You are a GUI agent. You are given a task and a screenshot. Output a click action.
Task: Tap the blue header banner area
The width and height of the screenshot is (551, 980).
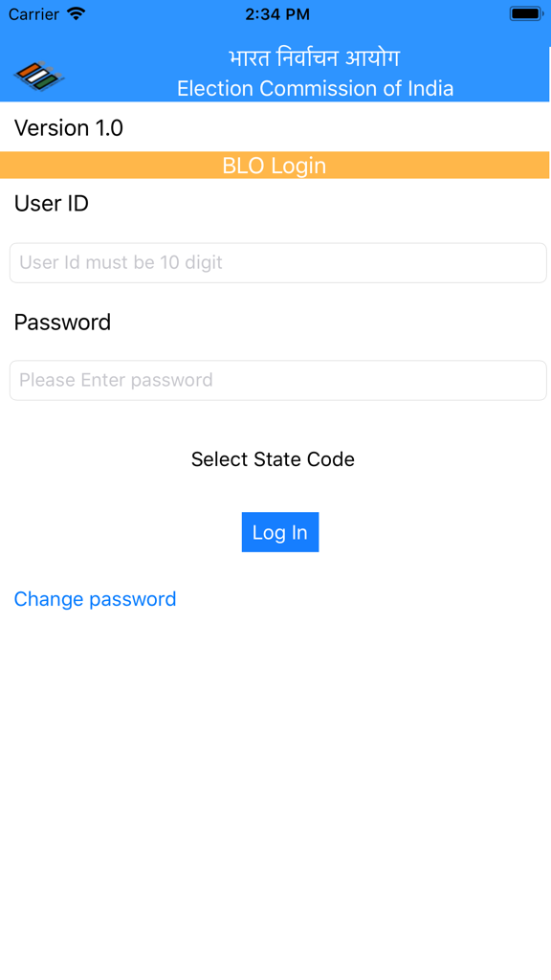click(x=275, y=72)
